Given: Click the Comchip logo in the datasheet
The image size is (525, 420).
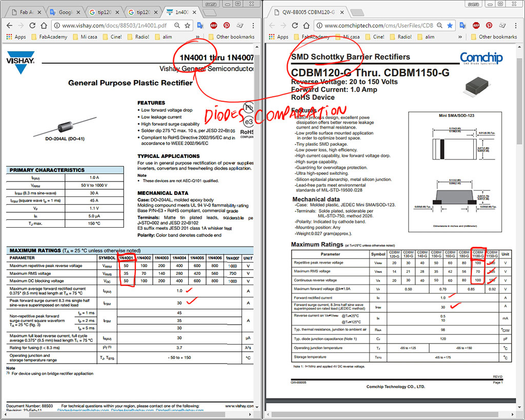Looking at the screenshot, I should [x=481, y=58].
